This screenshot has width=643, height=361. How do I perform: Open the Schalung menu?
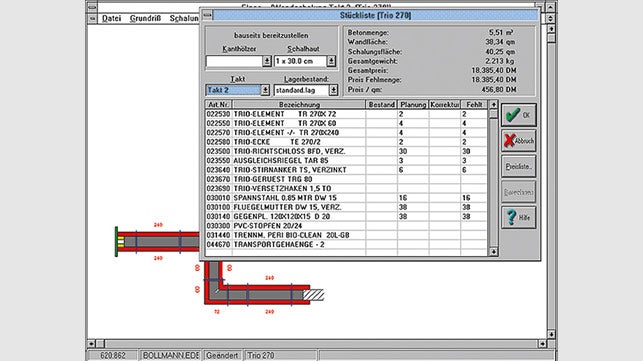coord(184,18)
